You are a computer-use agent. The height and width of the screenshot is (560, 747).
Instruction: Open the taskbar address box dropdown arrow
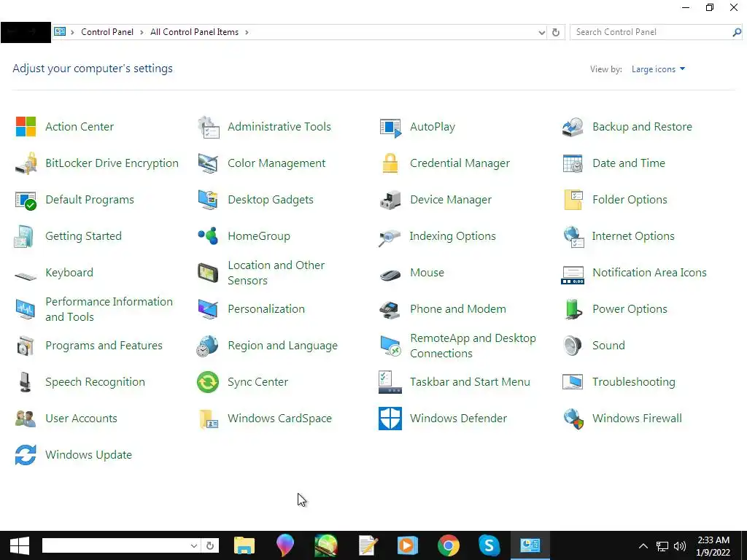(194, 545)
